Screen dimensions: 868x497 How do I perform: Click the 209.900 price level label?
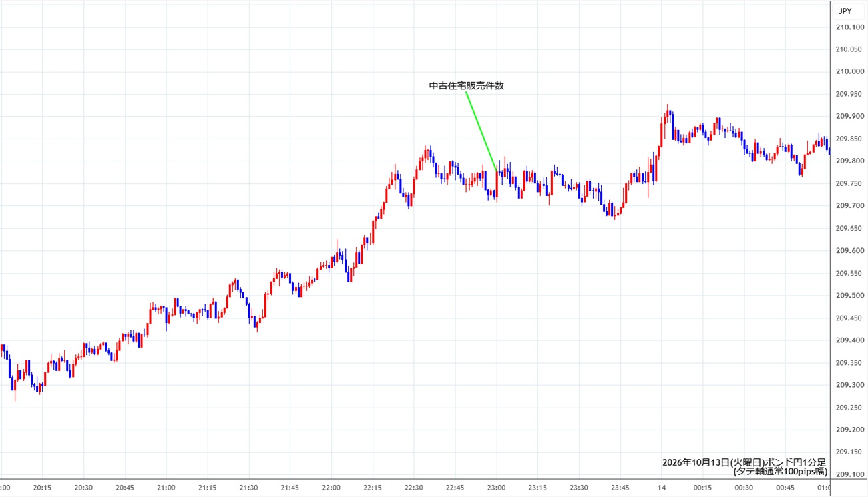pos(849,117)
